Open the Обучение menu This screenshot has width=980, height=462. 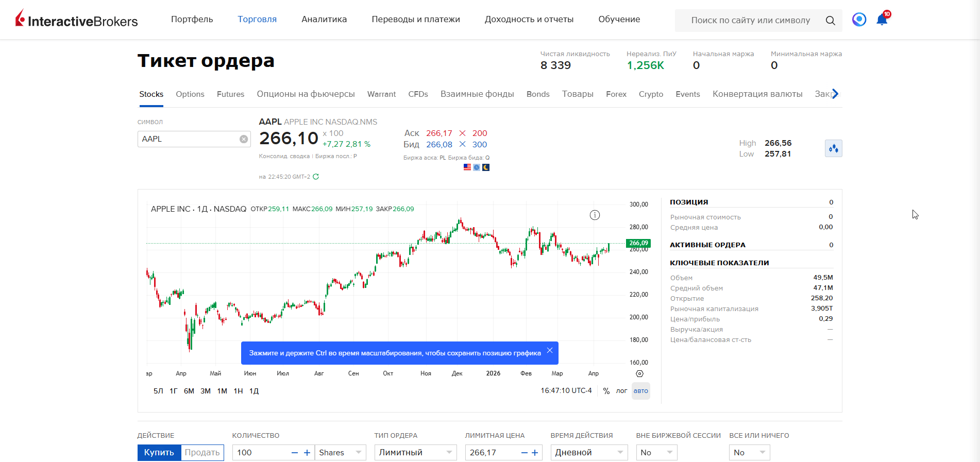pos(619,20)
